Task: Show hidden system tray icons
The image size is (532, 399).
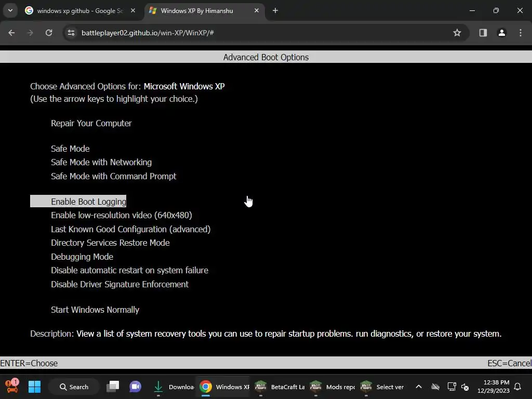Action: coord(419,387)
